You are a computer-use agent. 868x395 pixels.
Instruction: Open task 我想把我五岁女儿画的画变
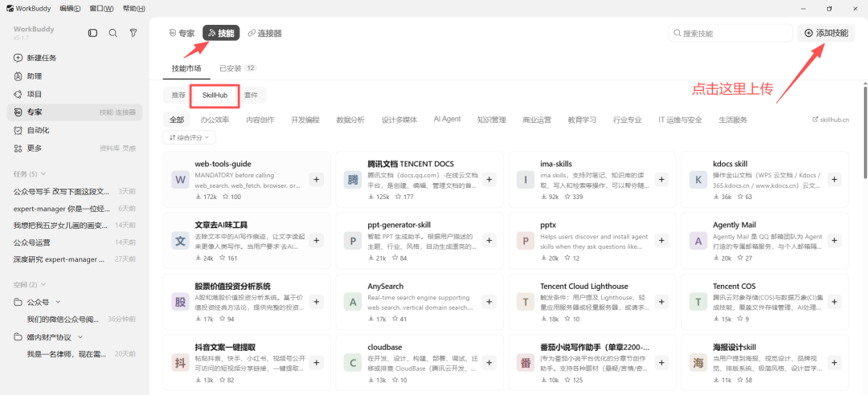(75, 225)
